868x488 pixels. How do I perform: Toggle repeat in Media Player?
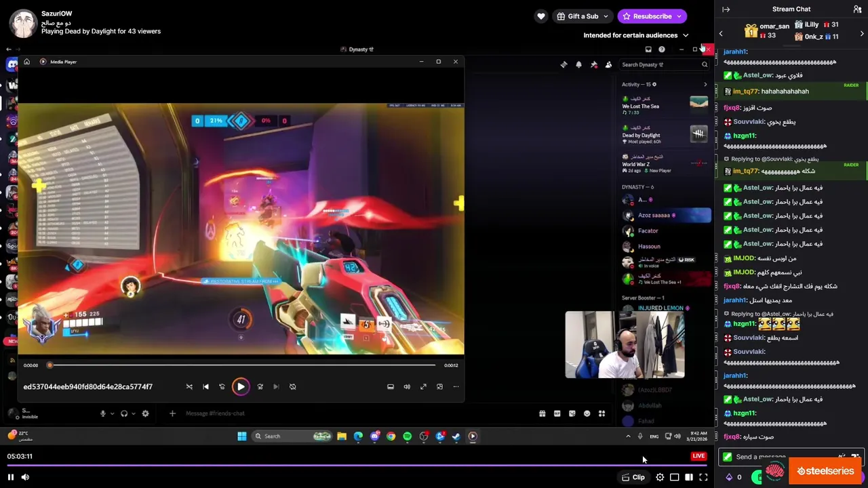[x=293, y=387]
